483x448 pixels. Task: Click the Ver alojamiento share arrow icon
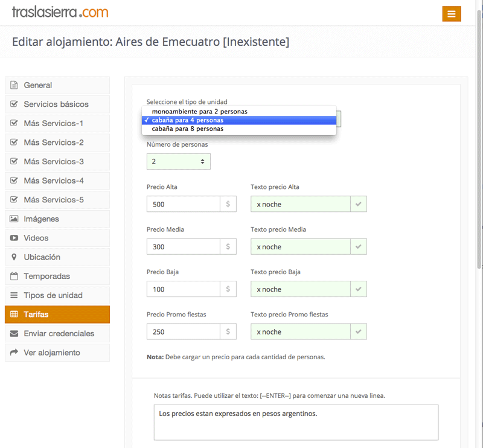coord(14,353)
